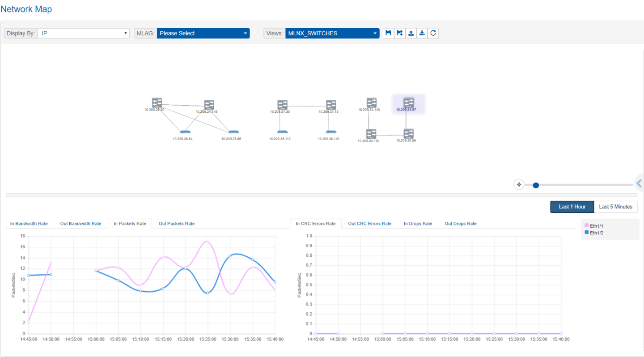The height and width of the screenshot is (357, 644).
Task: Switch to Out Bandwidth Rate tab
Action: pyautogui.click(x=80, y=224)
